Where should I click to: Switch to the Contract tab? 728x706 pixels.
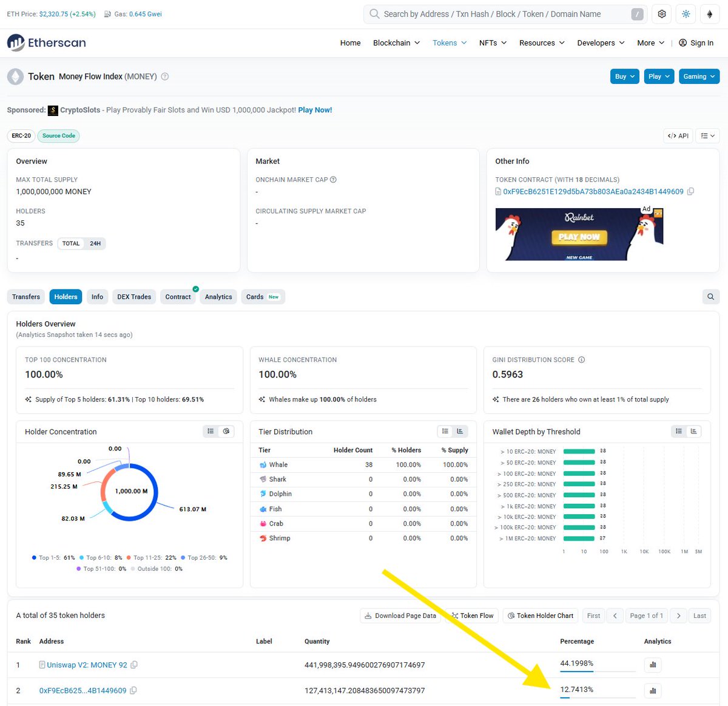(x=178, y=297)
